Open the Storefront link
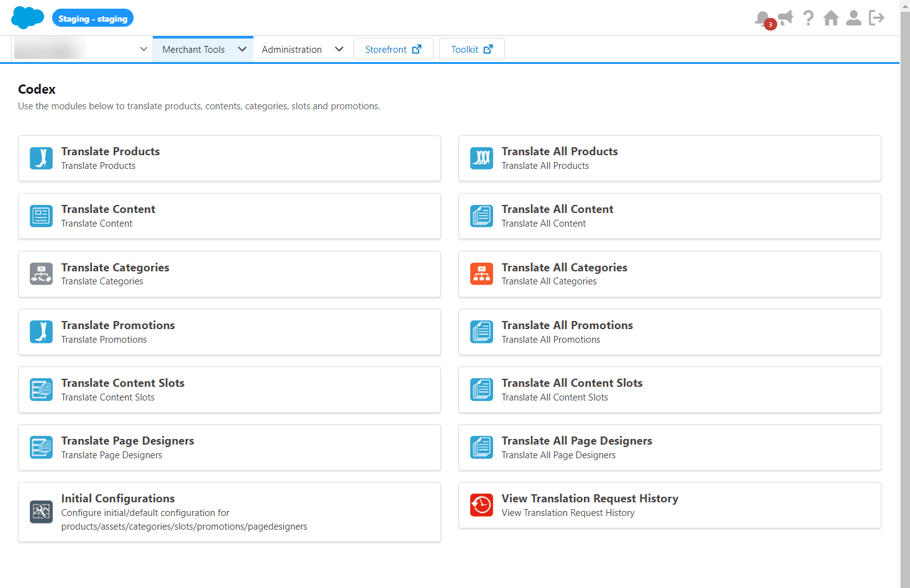The width and height of the screenshot is (910, 588). click(393, 49)
